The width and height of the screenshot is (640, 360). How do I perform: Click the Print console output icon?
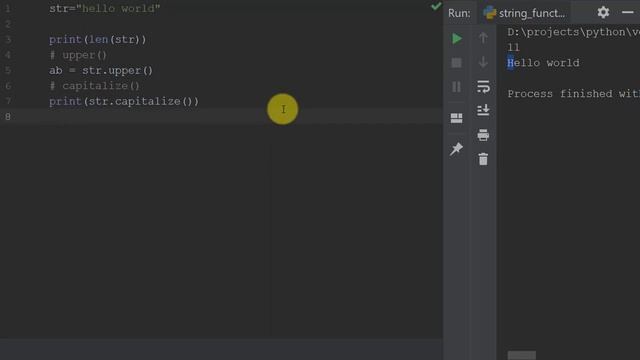click(483, 135)
